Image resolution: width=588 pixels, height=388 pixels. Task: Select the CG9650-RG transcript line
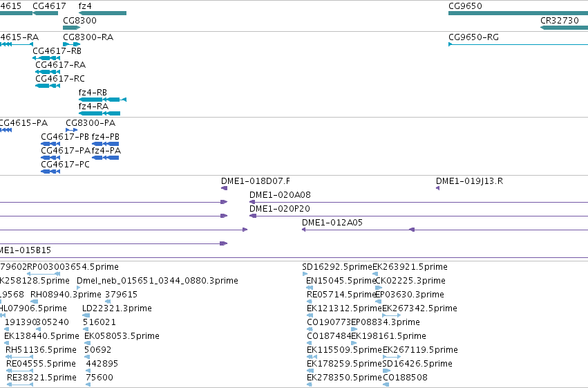[518, 45]
